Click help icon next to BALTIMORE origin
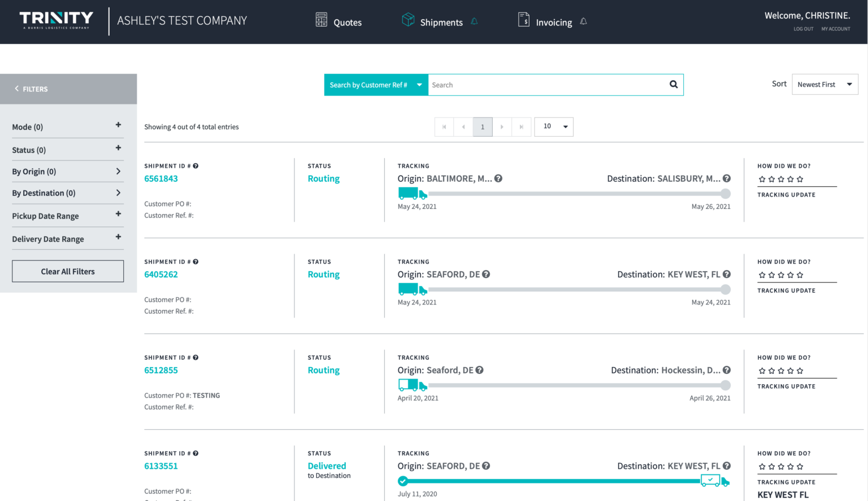 pyautogui.click(x=498, y=178)
